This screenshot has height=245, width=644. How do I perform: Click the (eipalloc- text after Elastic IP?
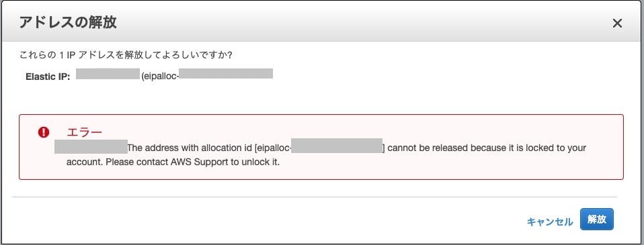click(160, 77)
